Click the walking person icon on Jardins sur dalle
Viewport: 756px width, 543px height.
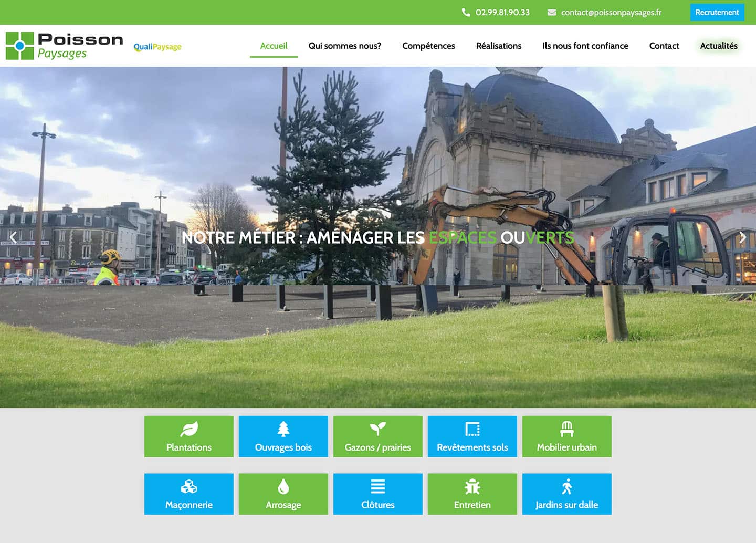(567, 487)
